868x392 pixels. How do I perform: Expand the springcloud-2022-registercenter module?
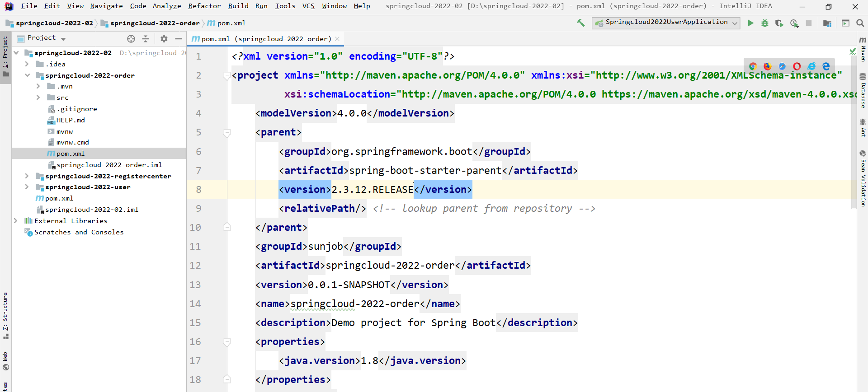pos(27,176)
